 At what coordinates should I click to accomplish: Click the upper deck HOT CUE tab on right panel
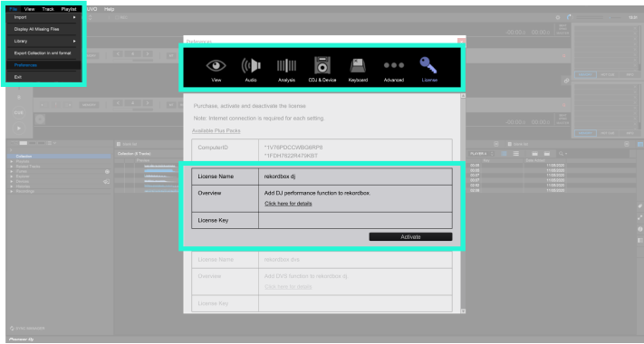coord(608,75)
